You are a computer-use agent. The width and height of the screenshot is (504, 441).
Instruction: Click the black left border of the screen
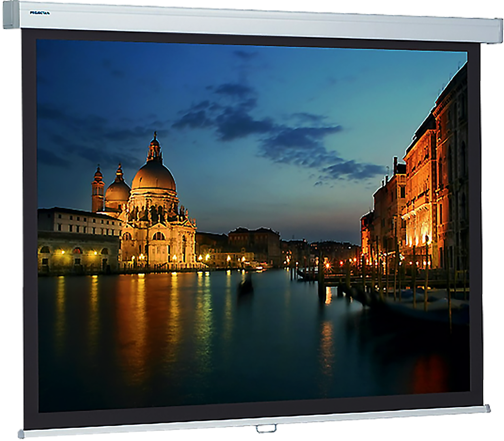click(x=29, y=228)
